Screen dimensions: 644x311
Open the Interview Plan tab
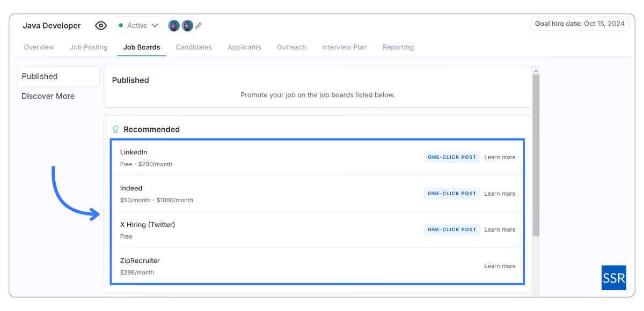pos(345,47)
